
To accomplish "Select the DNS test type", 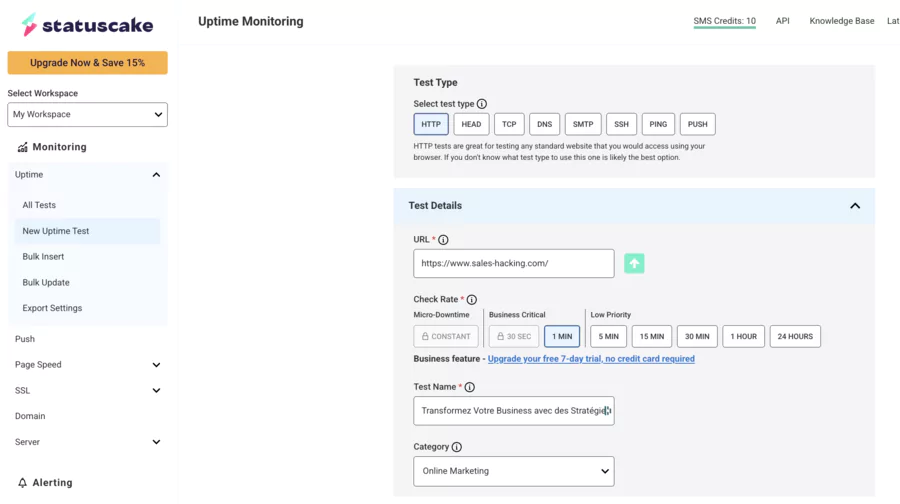I will click(x=545, y=124).
